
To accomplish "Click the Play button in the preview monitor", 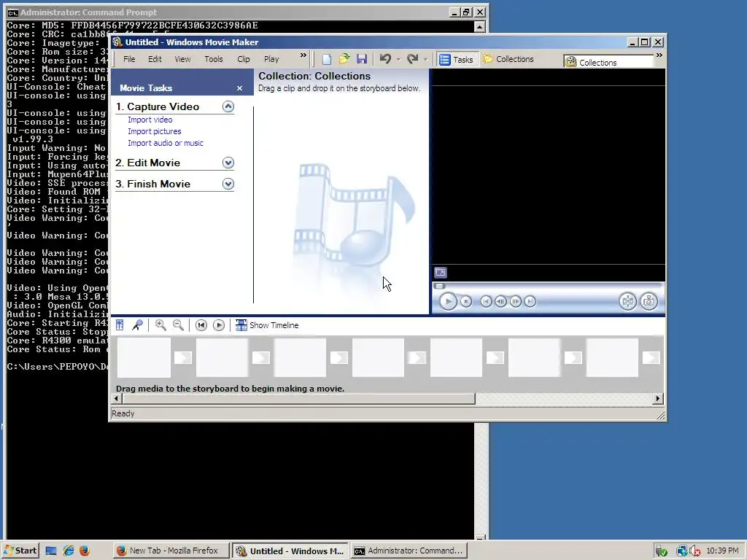I will 448,301.
